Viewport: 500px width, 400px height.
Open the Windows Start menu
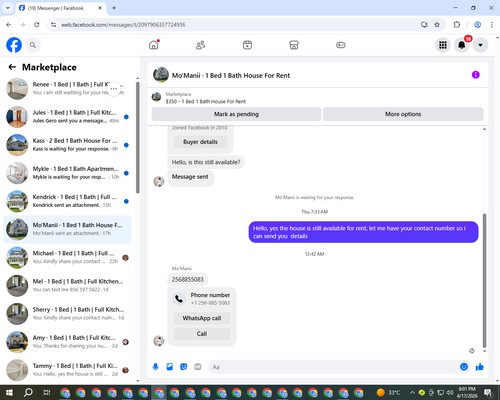point(9,392)
